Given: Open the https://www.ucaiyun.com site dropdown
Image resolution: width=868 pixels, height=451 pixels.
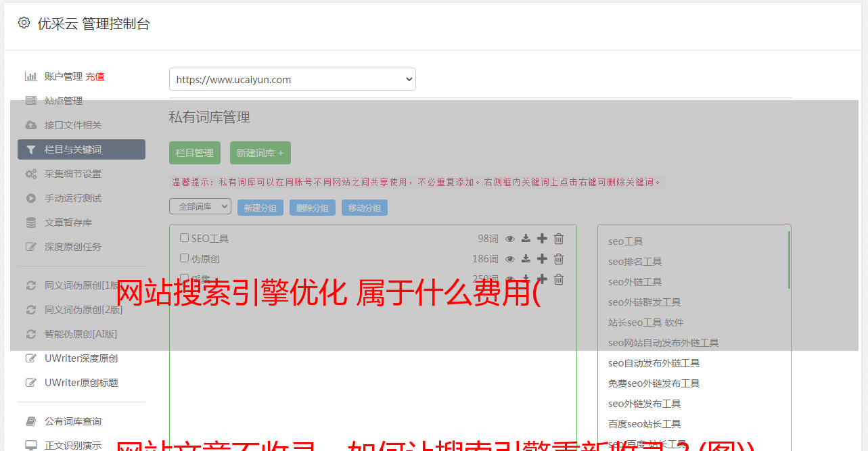Looking at the screenshot, I should 292,79.
